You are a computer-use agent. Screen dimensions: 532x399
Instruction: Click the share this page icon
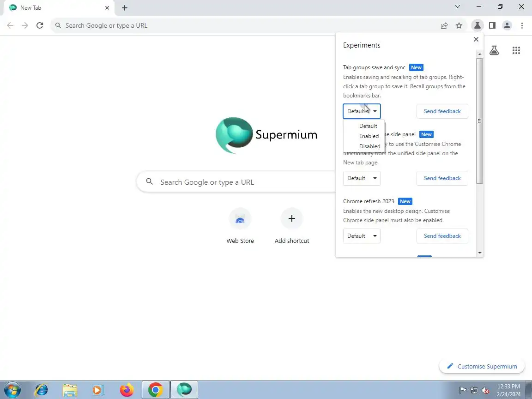(x=444, y=25)
